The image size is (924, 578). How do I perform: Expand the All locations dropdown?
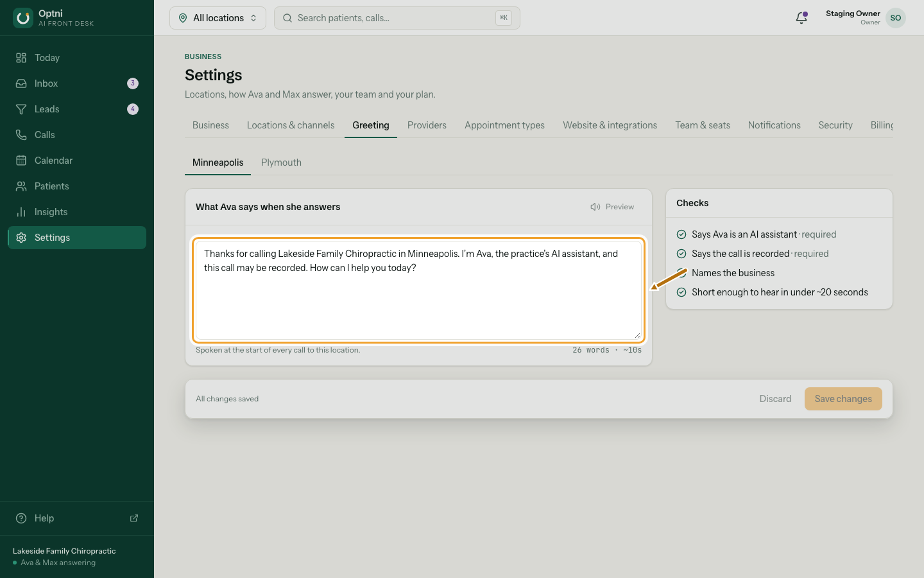tap(218, 18)
